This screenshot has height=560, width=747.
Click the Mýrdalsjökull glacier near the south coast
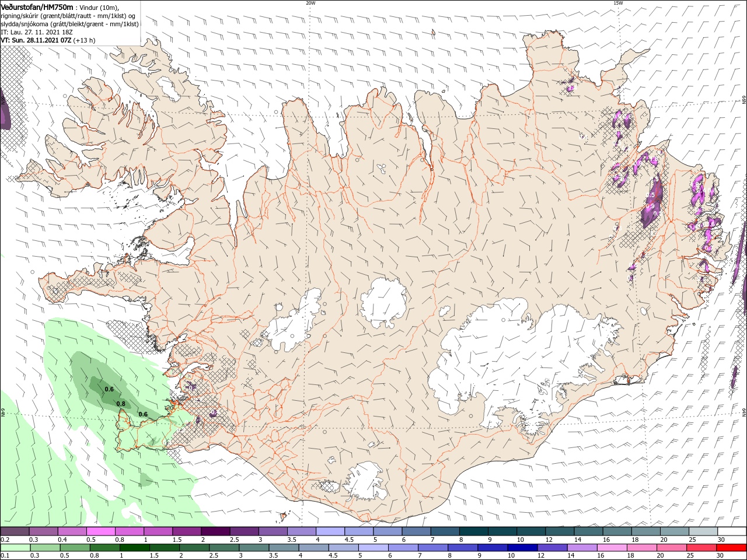click(x=366, y=481)
